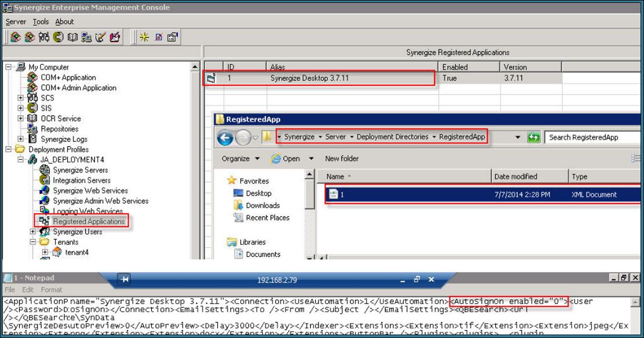Click the XML file icon named 1
Image resolution: width=644 pixels, height=338 pixels.
click(x=334, y=194)
